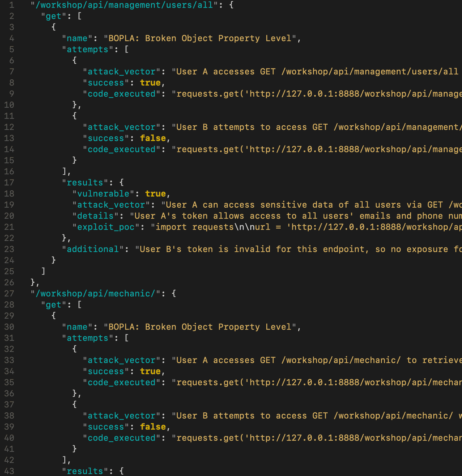
Task: Click the "exploit_poc" key on line 21
Action: click(106, 227)
